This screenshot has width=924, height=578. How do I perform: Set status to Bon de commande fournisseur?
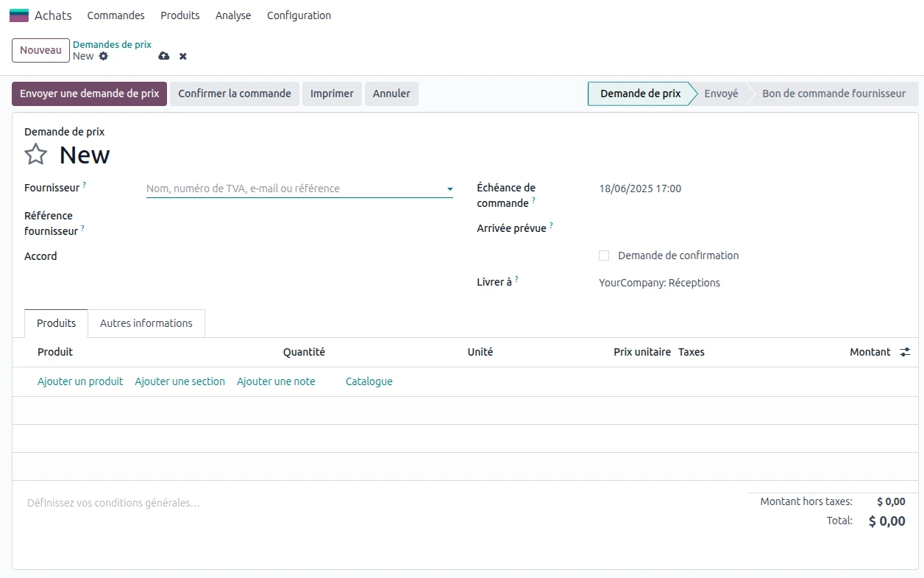coord(834,94)
